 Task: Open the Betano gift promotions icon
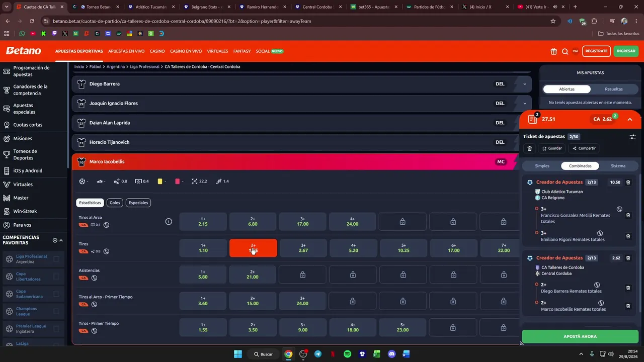pyautogui.click(x=553, y=51)
